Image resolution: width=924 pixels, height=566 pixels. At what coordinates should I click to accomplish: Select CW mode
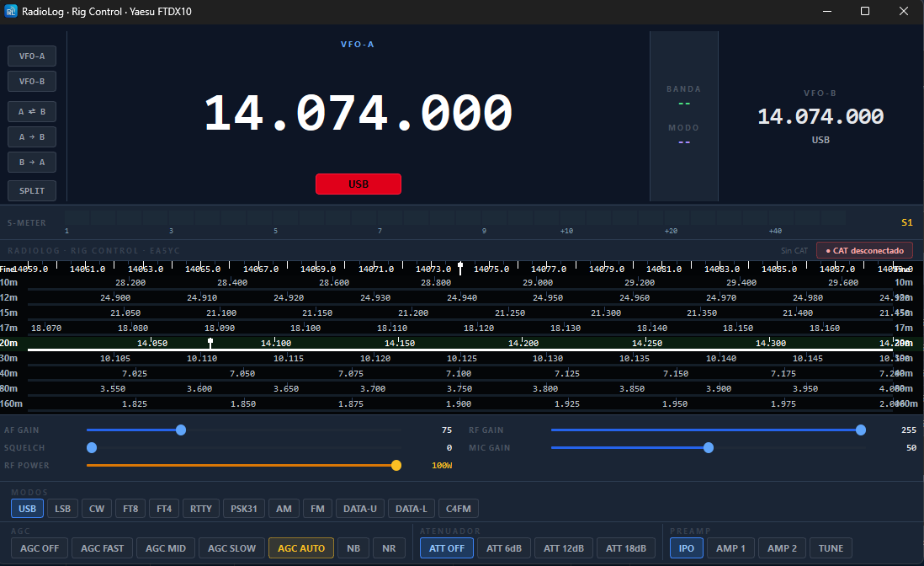97,508
